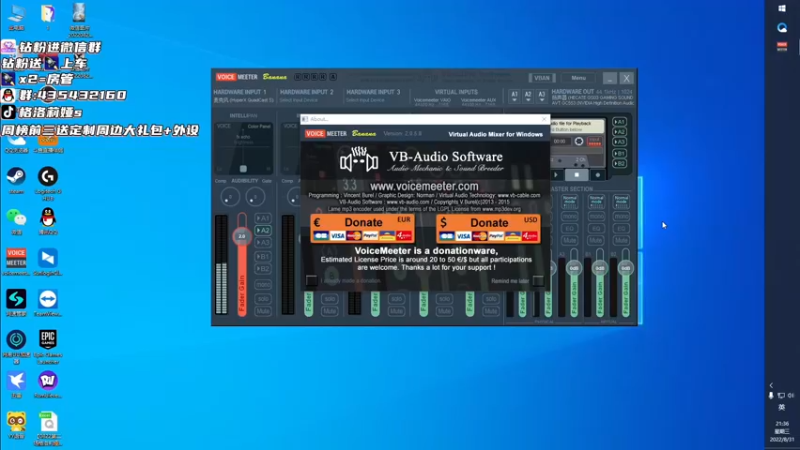
Task: Click the cassette recorder play button
Action: point(556,175)
